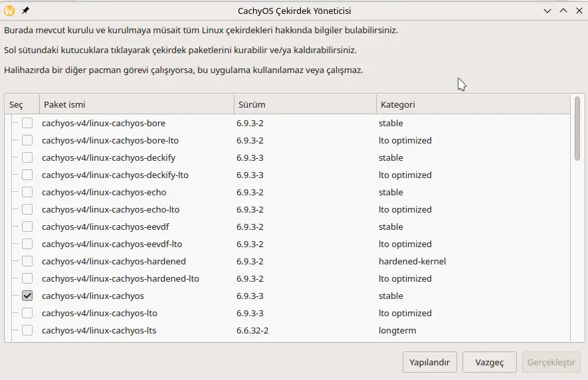Sort by the Kategori column header

[473, 104]
